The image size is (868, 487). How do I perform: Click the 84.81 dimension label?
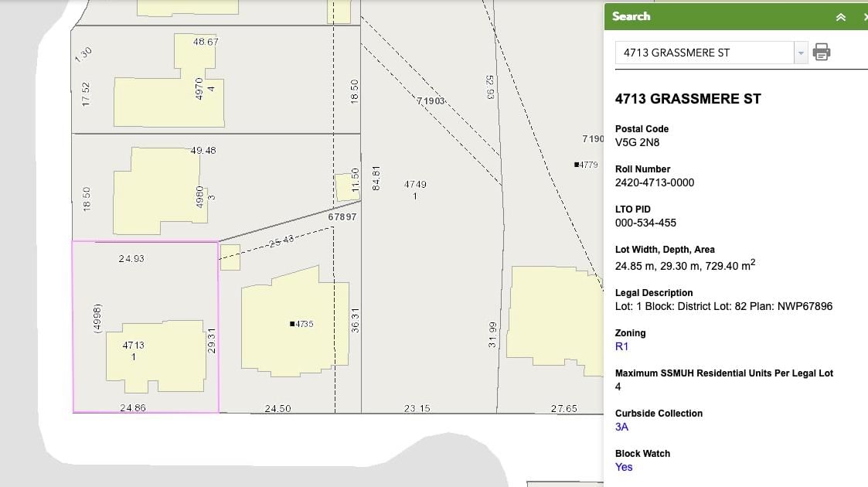coord(376,179)
